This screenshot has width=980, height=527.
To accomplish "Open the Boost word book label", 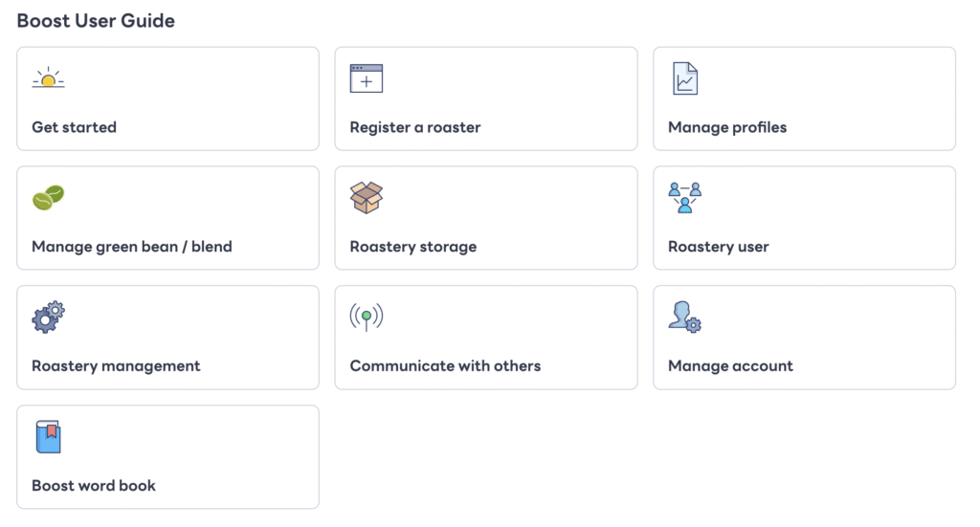I will [x=94, y=485].
